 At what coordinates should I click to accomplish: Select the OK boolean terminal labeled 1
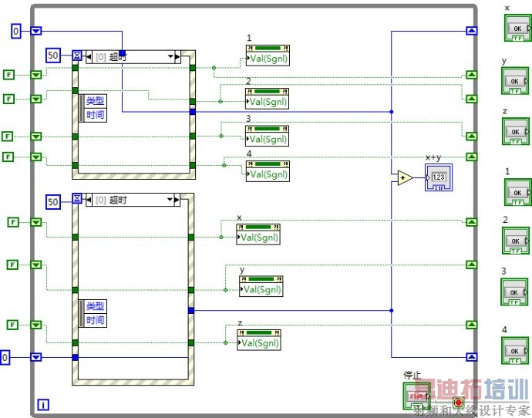[518, 192]
